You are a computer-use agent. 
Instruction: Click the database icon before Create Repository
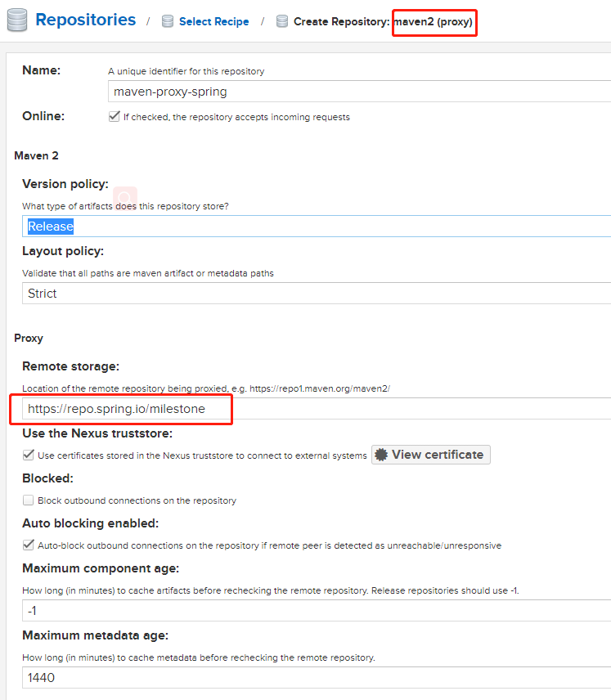pos(282,22)
